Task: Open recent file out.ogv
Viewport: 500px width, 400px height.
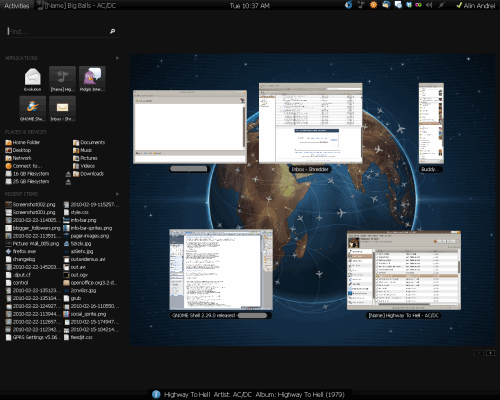Action: pos(75,275)
